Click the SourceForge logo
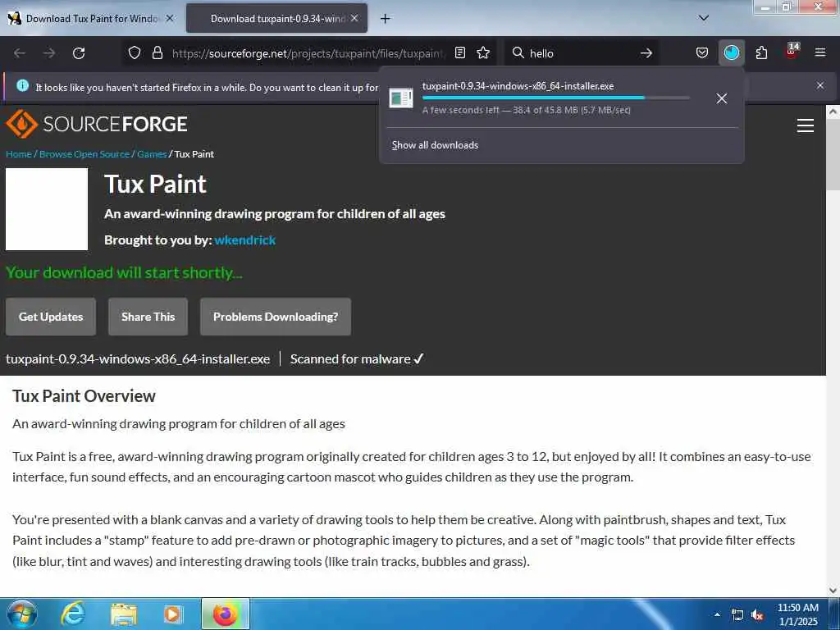840x630 pixels. tap(97, 124)
